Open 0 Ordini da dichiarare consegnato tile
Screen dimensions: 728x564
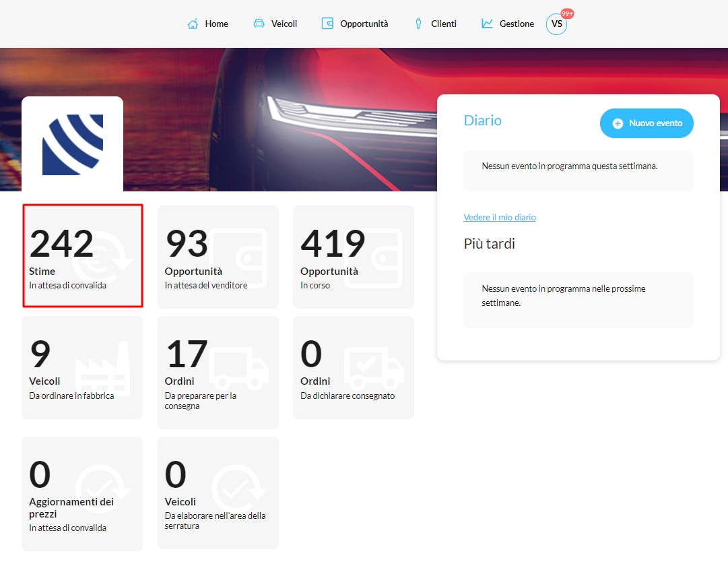tap(354, 367)
